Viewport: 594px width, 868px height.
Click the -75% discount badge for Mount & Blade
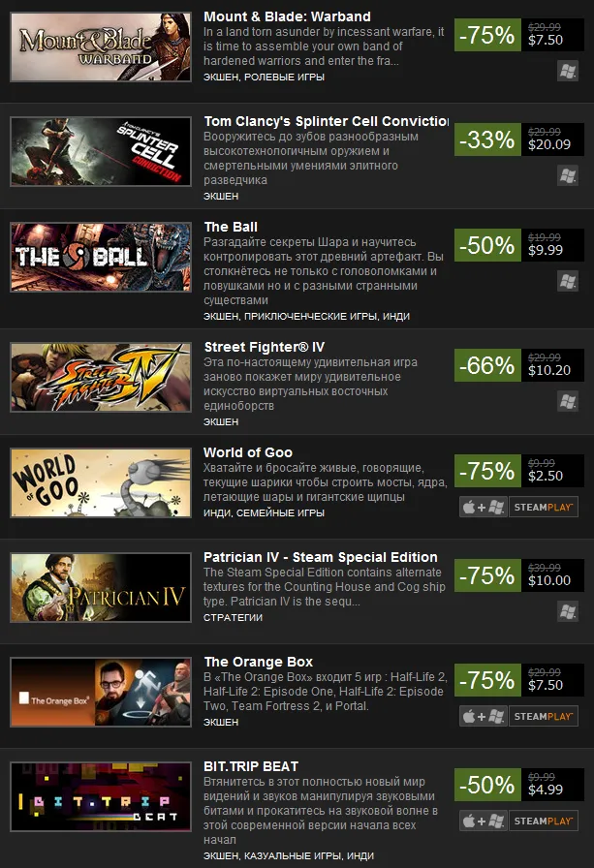point(487,35)
